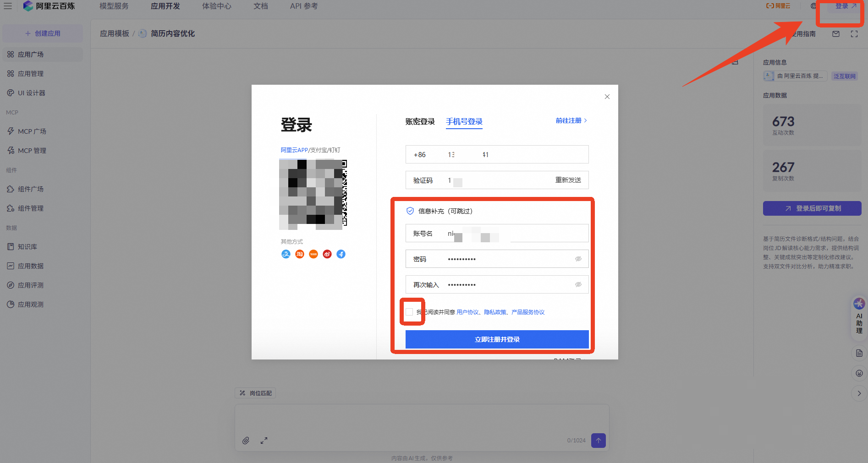Open the 应用数据 data section in sidebar
This screenshot has width=868, height=463.
coord(30,266)
